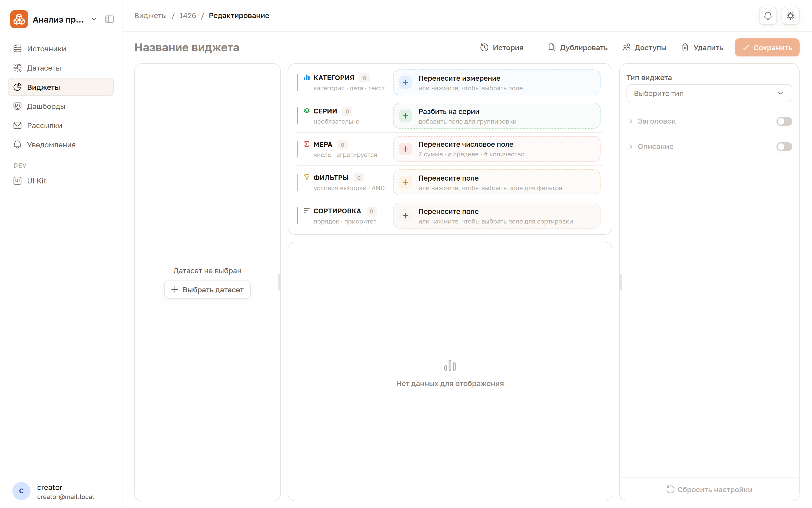Enable the Описание toggle switch
This screenshot has height=508, width=812.
click(x=784, y=147)
